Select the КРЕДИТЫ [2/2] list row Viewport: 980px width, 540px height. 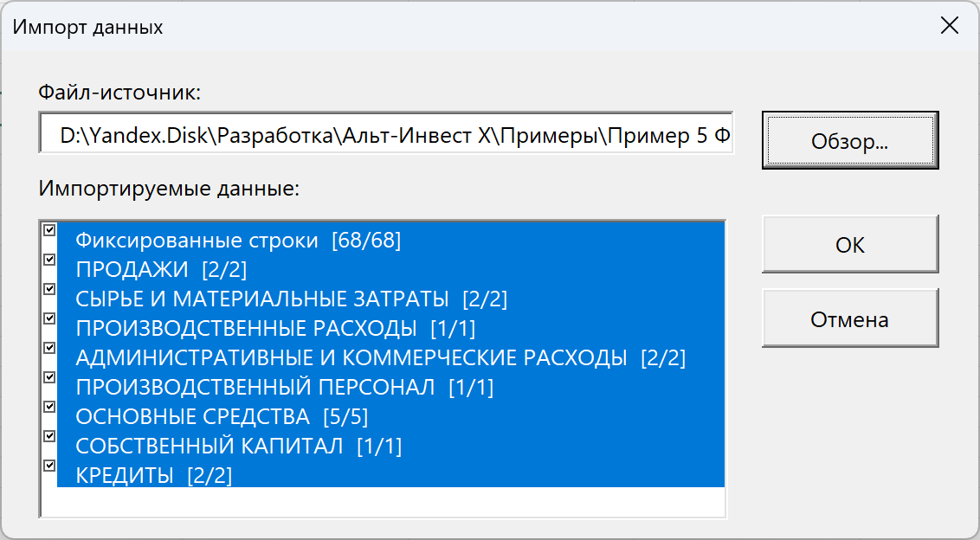tap(390, 475)
